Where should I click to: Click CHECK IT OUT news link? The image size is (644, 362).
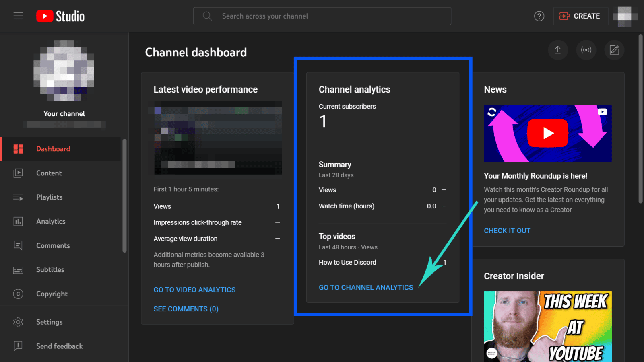pyautogui.click(x=507, y=230)
